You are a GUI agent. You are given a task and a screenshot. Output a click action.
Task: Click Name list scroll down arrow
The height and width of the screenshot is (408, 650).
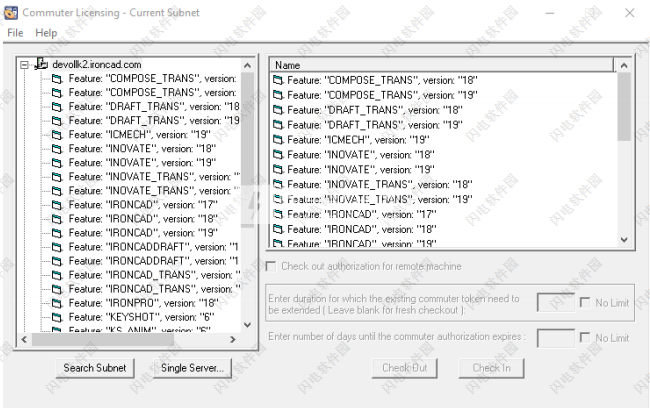click(x=624, y=240)
